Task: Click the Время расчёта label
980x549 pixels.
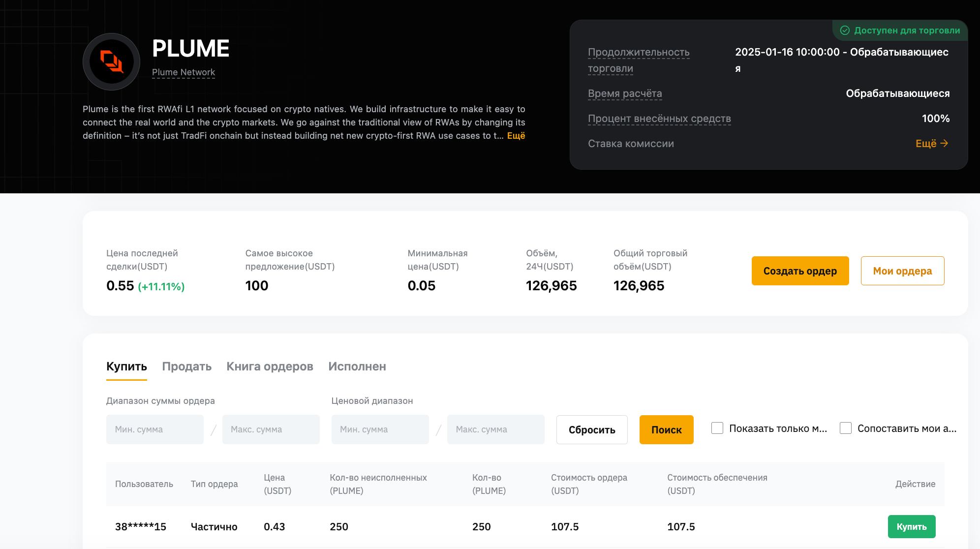Action: [625, 93]
